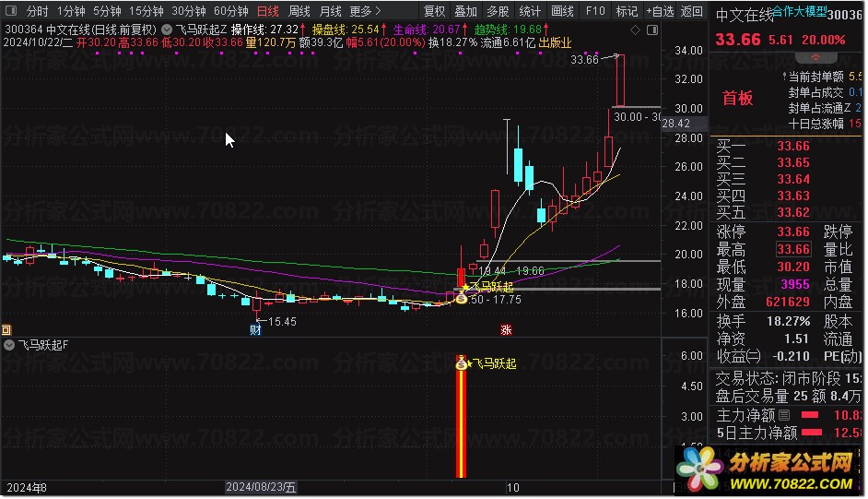Open the main indicator 飞马跃起Z dropdown arrow

click(x=167, y=30)
